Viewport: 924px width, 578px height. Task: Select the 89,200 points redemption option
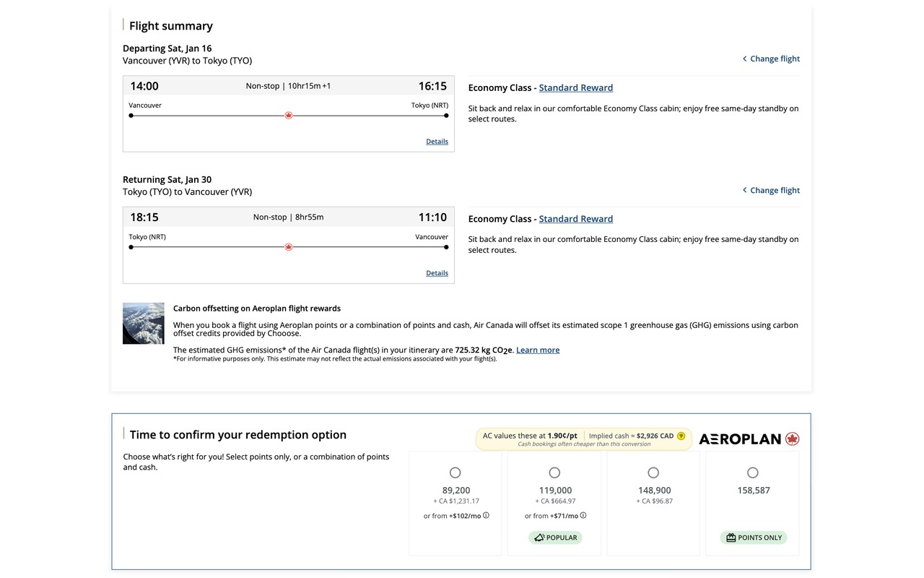(455, 473)
